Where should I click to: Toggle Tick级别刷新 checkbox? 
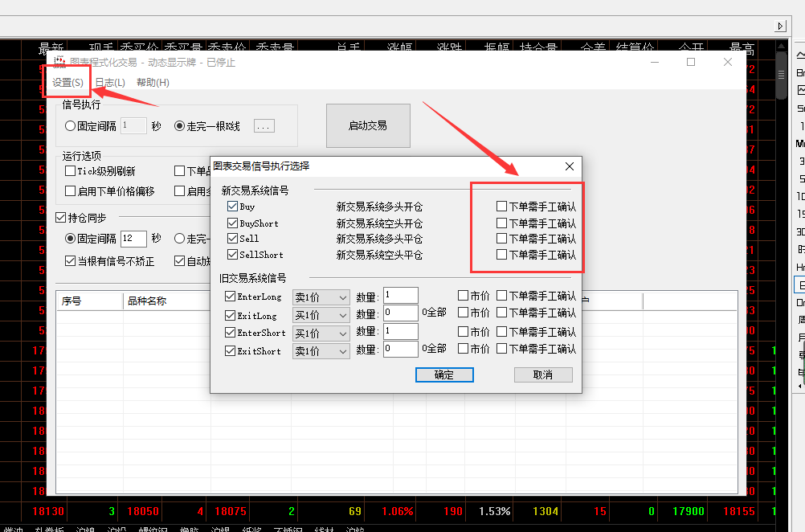(x=71, y=170)
